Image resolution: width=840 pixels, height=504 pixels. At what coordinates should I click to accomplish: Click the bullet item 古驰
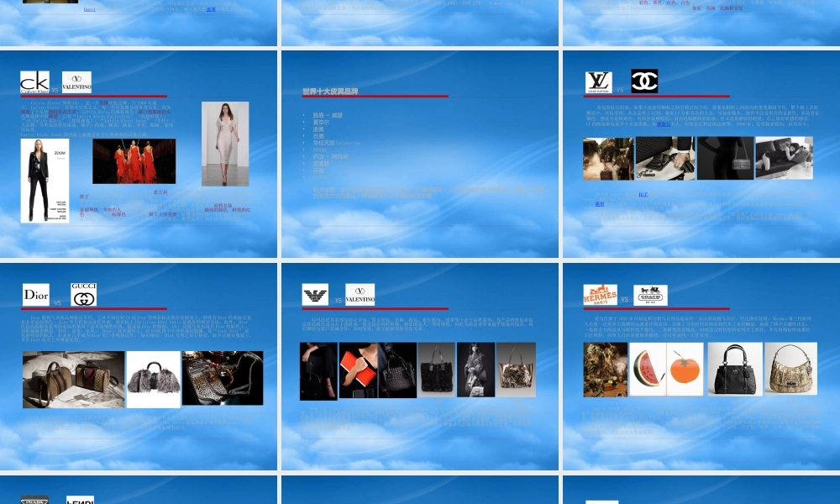pos(318,136)
